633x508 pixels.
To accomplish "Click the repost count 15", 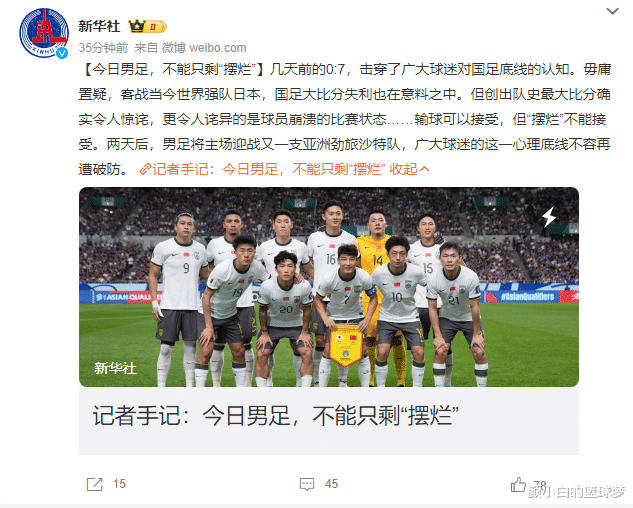I will coord(119,484).
